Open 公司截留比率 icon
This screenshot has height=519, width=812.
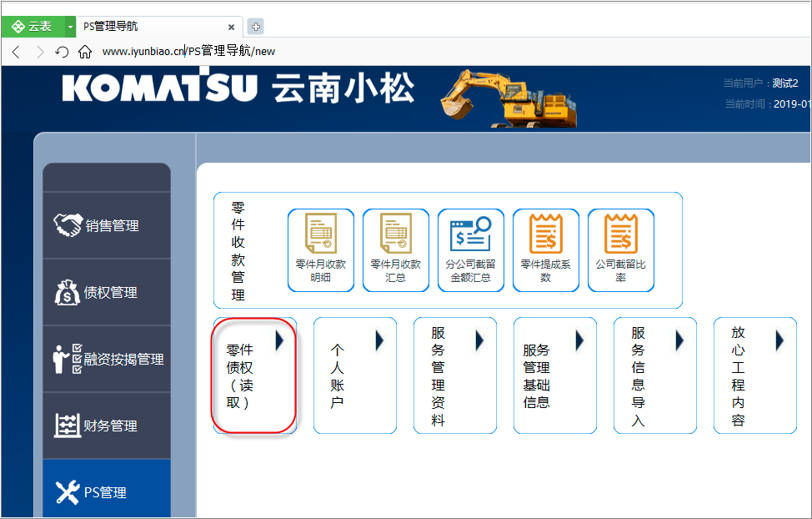[x=621, y=250]
